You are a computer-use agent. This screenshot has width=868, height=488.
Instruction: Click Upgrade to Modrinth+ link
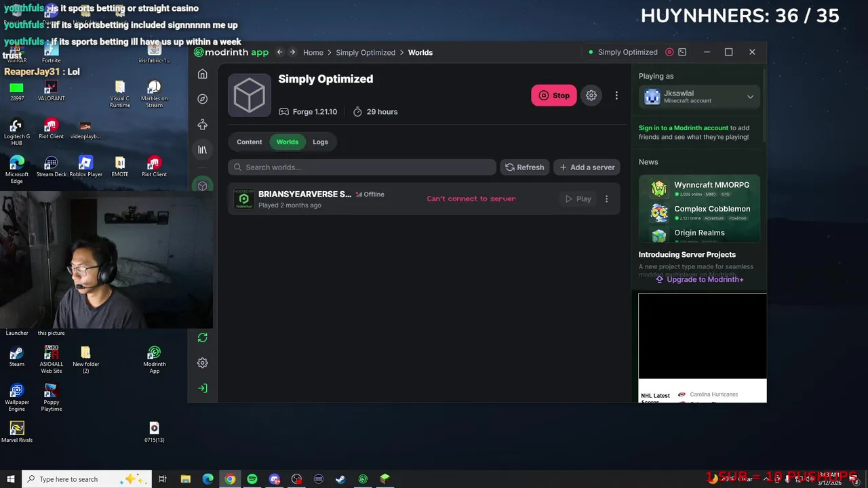point(698,279)
